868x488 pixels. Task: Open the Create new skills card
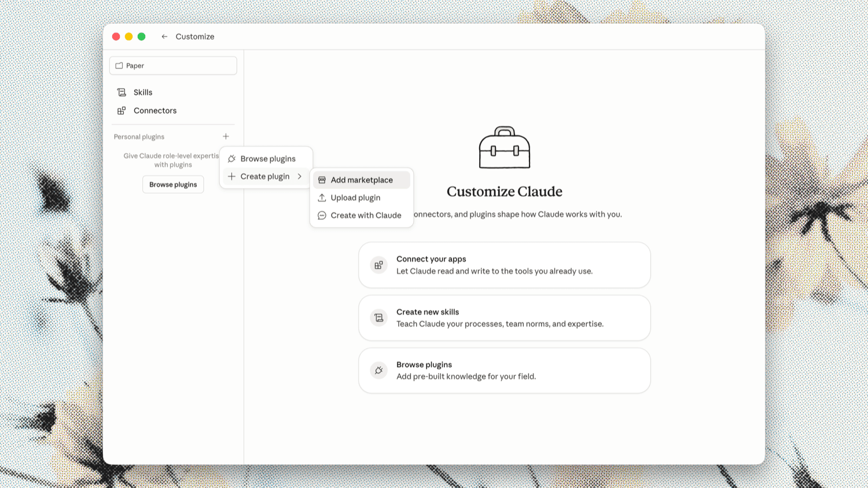pyautogui.click(x=505, y=318)
